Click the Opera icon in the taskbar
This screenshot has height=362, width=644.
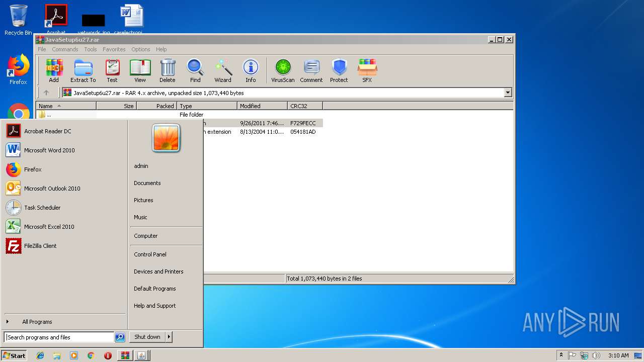click(x=108, y=355)
